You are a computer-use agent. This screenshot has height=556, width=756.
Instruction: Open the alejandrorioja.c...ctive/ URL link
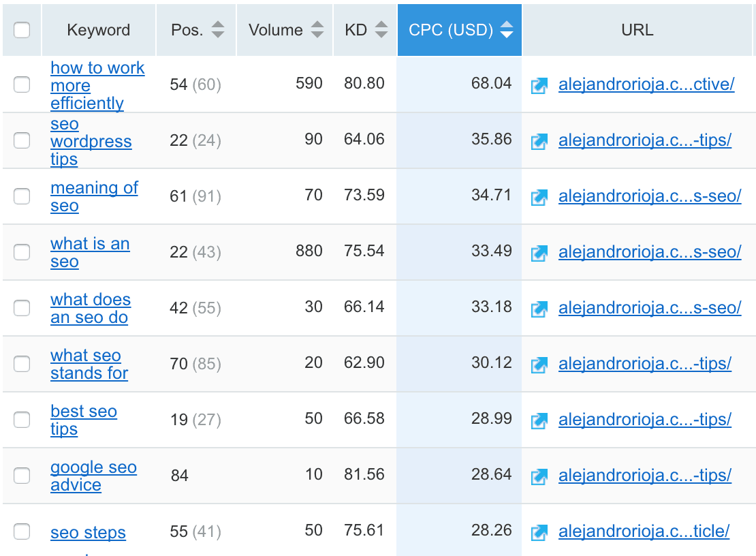coord(646,84)
